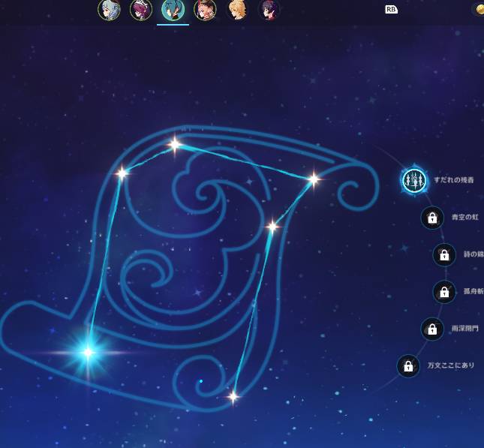Image resolution: width=484 pixels, height=448 pixels.
Task: Select the blonde-haired character avatar
Action: point(237,10)
